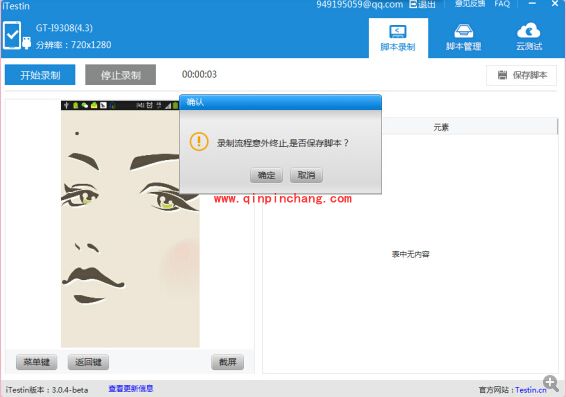Click the drive icon above 脚本管理

463,31
